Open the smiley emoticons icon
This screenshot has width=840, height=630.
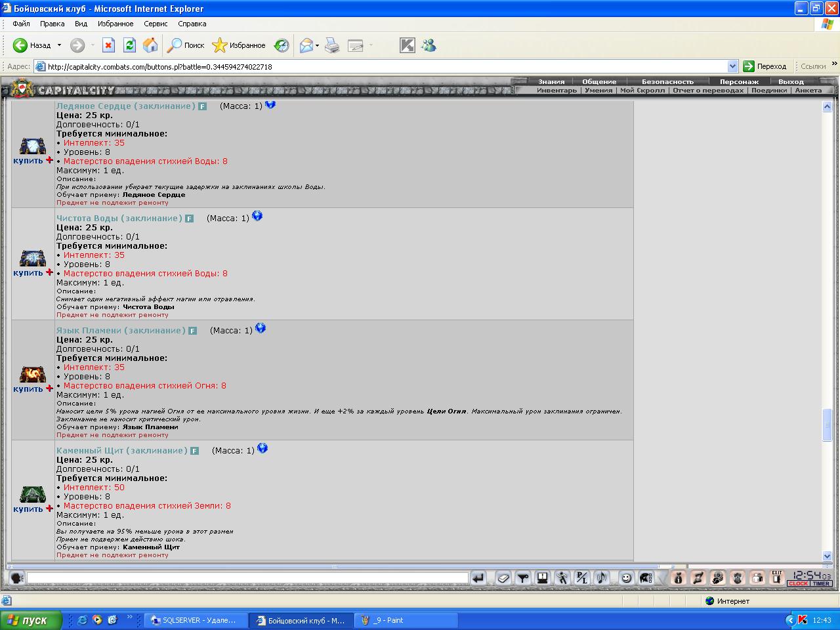click(x=627, y=578)
